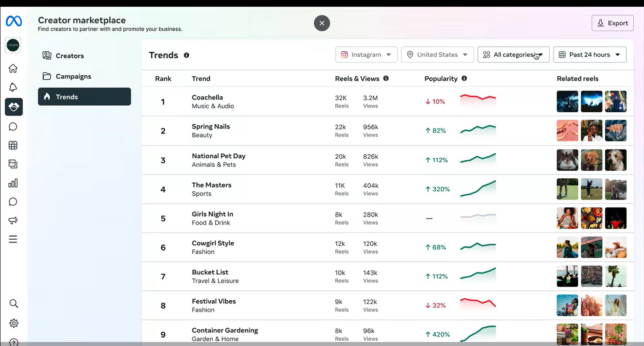644x346 pixels.
Task: Open the Instagram platform dropdown
Action: point(366,55)
